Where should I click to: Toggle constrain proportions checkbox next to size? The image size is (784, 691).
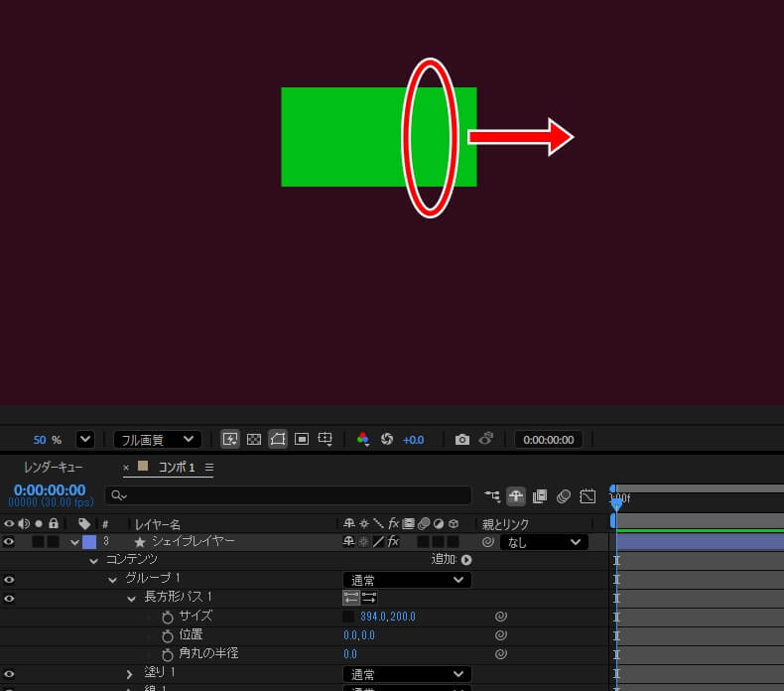click(348, 617)
